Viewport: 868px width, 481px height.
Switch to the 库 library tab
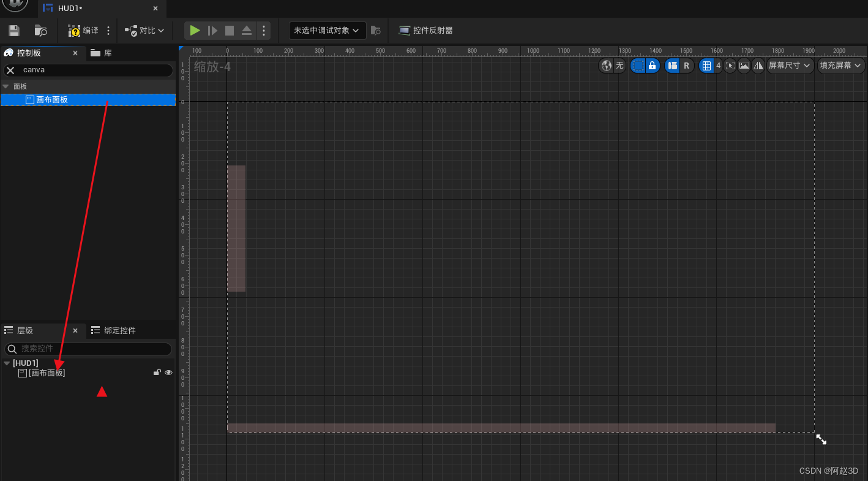(102, 53)
